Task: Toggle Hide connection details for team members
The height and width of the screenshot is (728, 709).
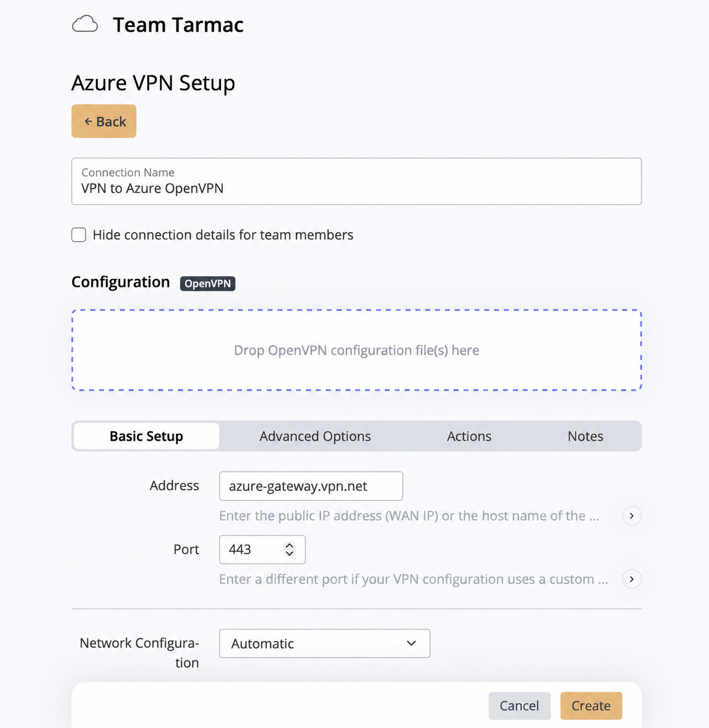Action: pos(79,235)
